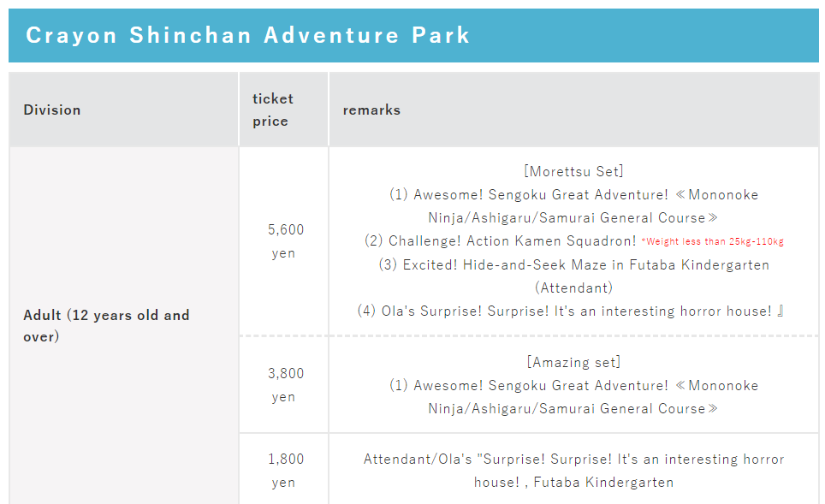Viewport: 825px width, 504px height.
Task: Click the (Attendant) text in Morettsu Set
Action: coord(573,288)
